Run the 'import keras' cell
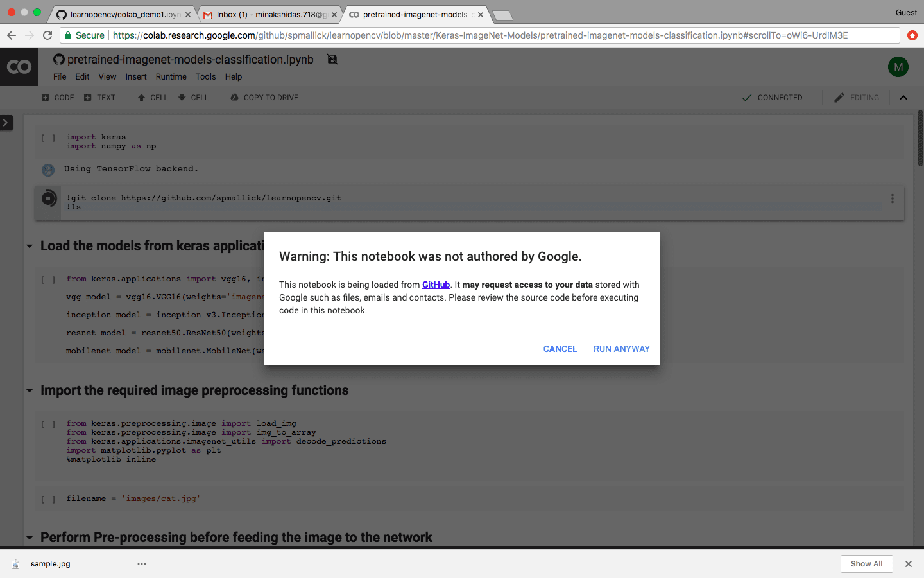 (x=48, y=137)
